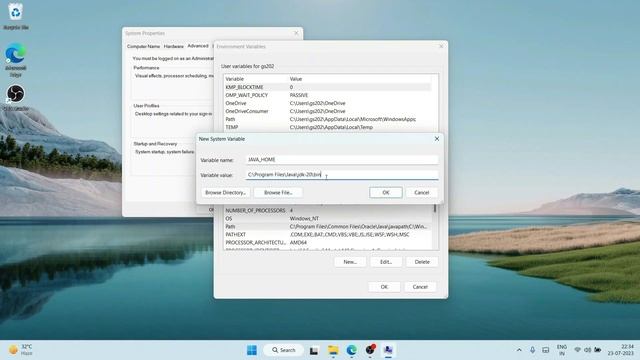Open Task View from the taskbar
Viewport: 640px width, 360px height.
point(313,350)
